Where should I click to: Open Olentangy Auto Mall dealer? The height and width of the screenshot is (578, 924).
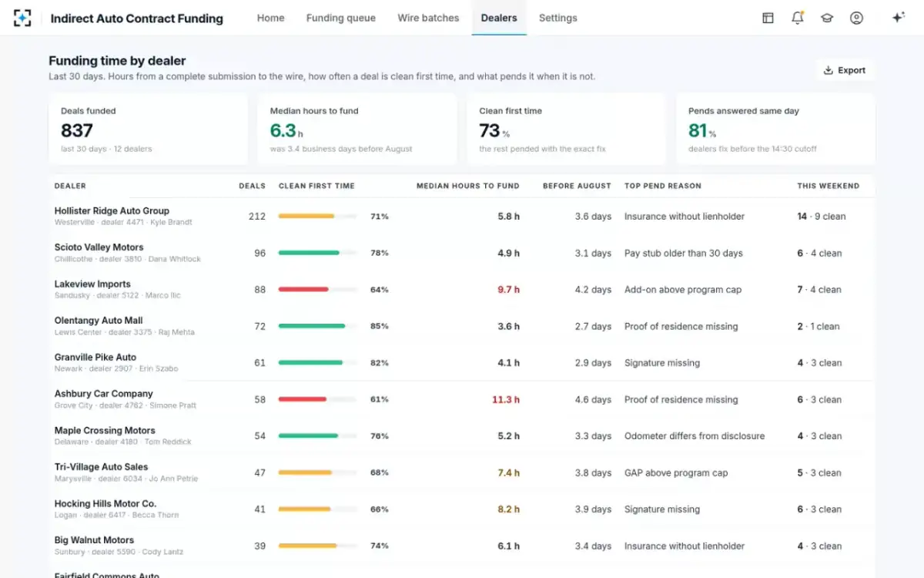pos(99,321)
